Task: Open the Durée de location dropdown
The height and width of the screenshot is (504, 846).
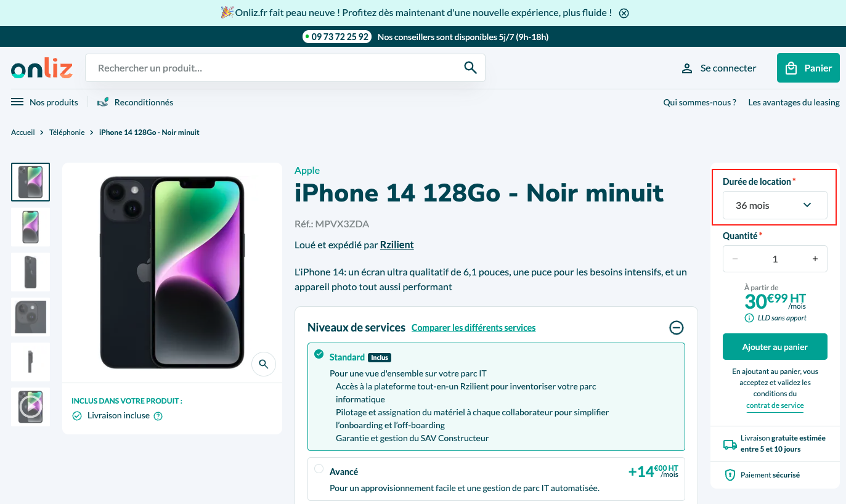Action: click(x=775, y=205)
